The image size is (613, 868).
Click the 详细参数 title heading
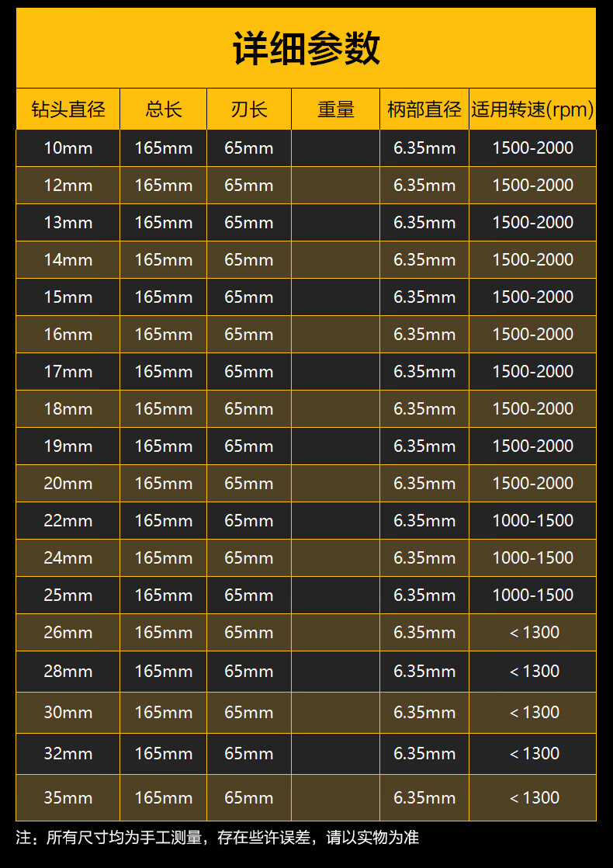click(x=306, y=49)
